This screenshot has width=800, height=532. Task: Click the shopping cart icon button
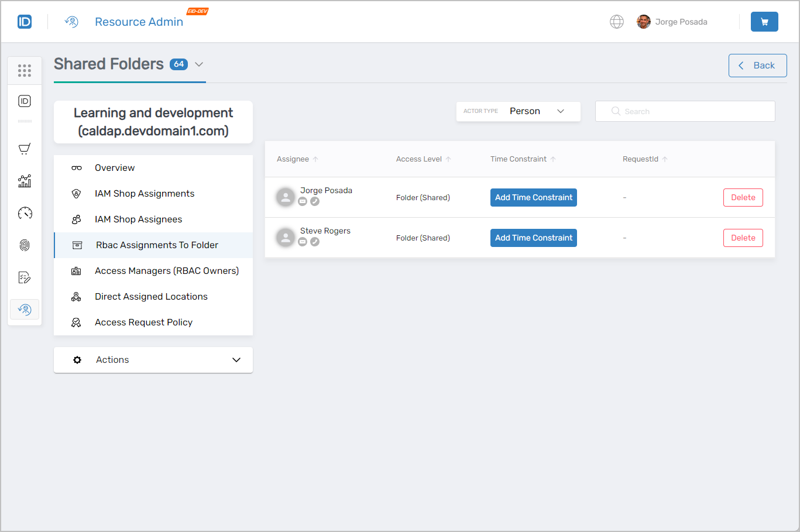(764, 22)
